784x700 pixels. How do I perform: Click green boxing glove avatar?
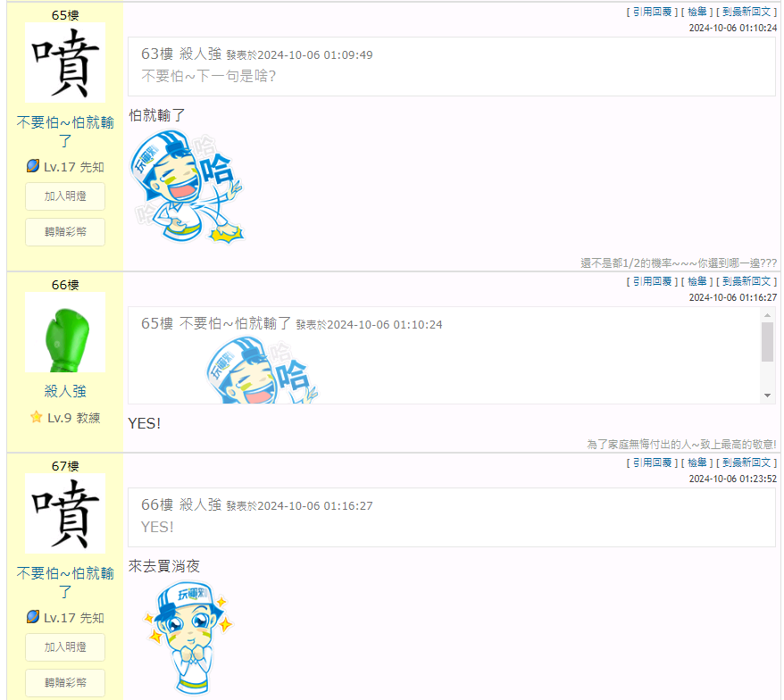[x=65, y=332]
